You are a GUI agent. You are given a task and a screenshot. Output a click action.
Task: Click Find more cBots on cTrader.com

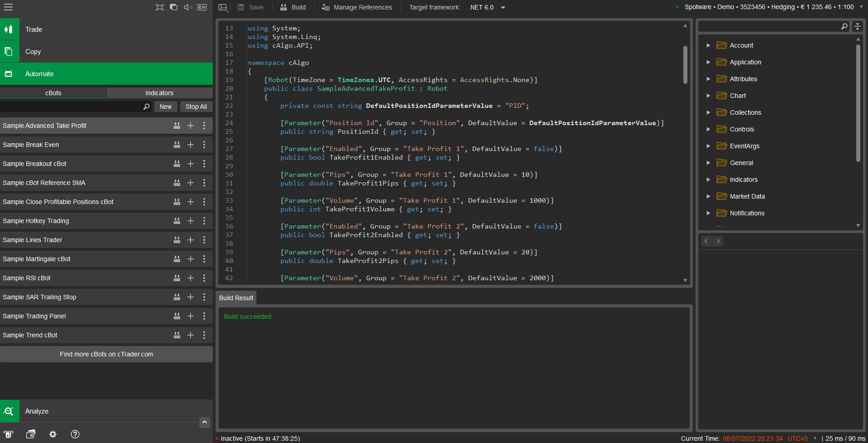click(x=106, y=354)
